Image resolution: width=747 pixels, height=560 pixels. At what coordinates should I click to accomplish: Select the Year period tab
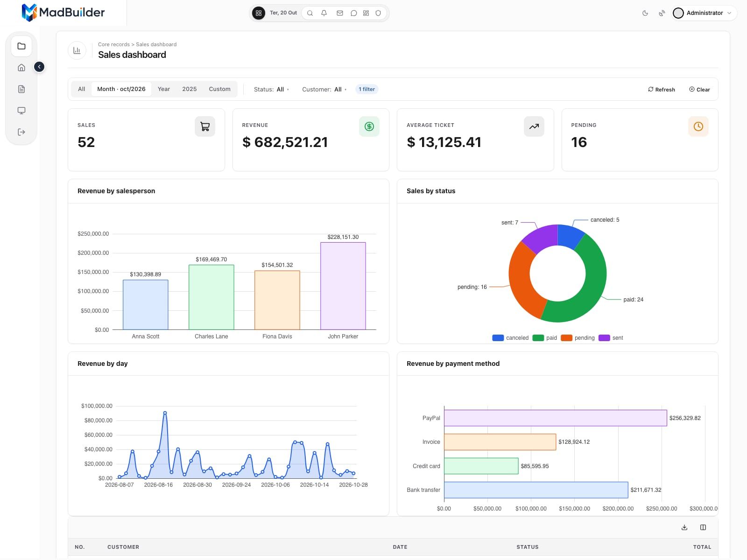[x=164, y=89]
